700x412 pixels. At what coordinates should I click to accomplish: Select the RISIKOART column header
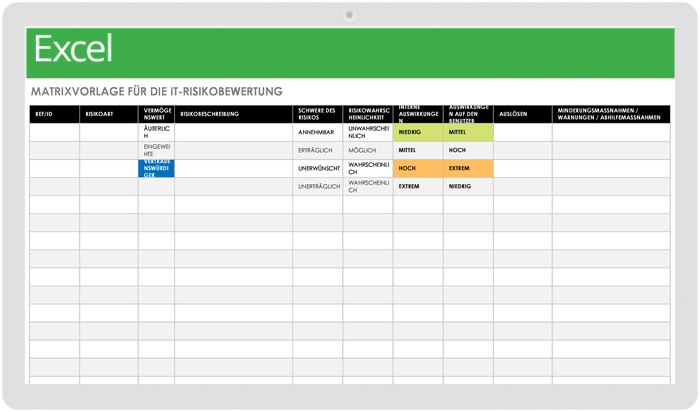click(109, 114)
